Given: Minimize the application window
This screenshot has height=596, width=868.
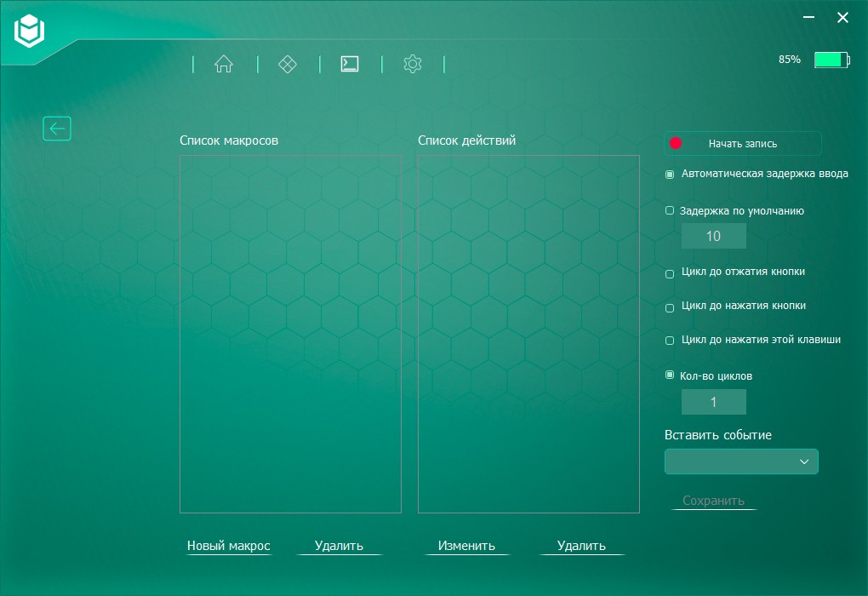Looking at the screenshot, I should tap(808, 18).
